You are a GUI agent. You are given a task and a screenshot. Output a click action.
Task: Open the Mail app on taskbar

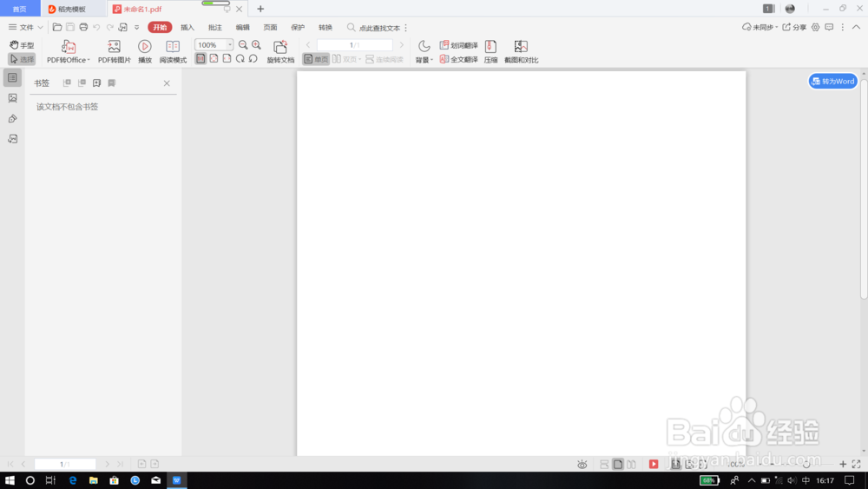point(156,480)
